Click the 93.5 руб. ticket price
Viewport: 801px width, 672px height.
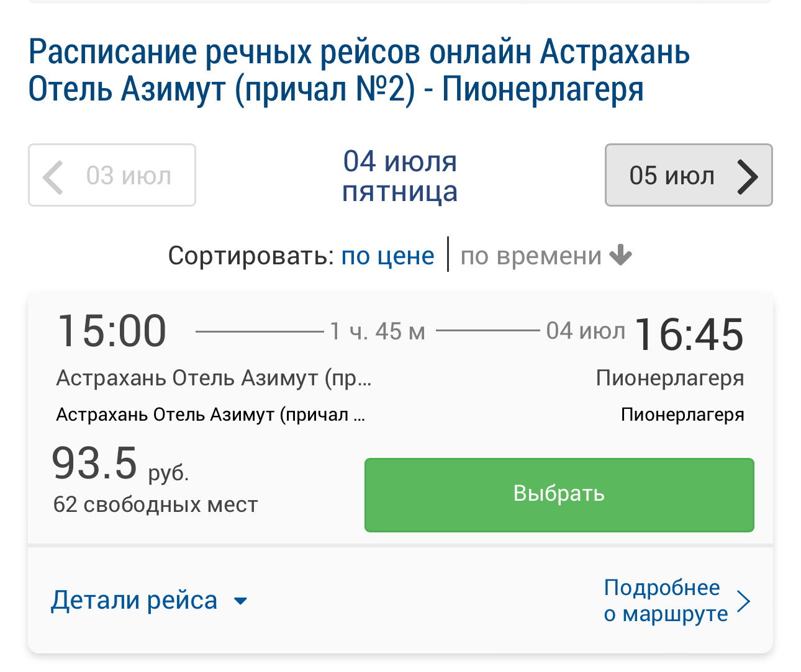(x=120, y=464)
